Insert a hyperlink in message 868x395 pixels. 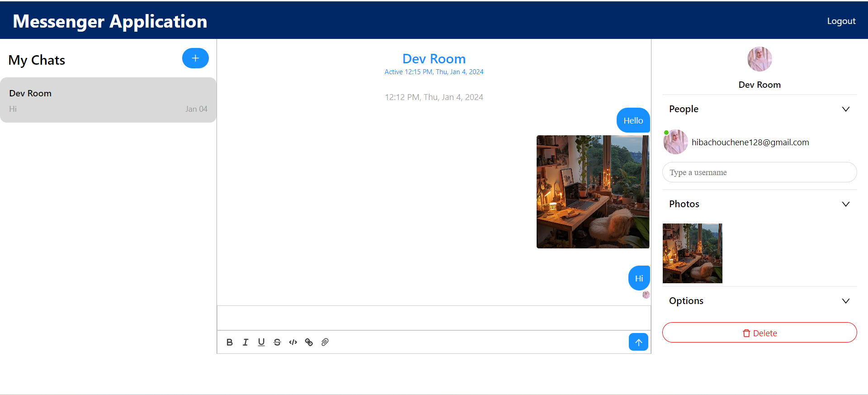[x=309, y=342]
